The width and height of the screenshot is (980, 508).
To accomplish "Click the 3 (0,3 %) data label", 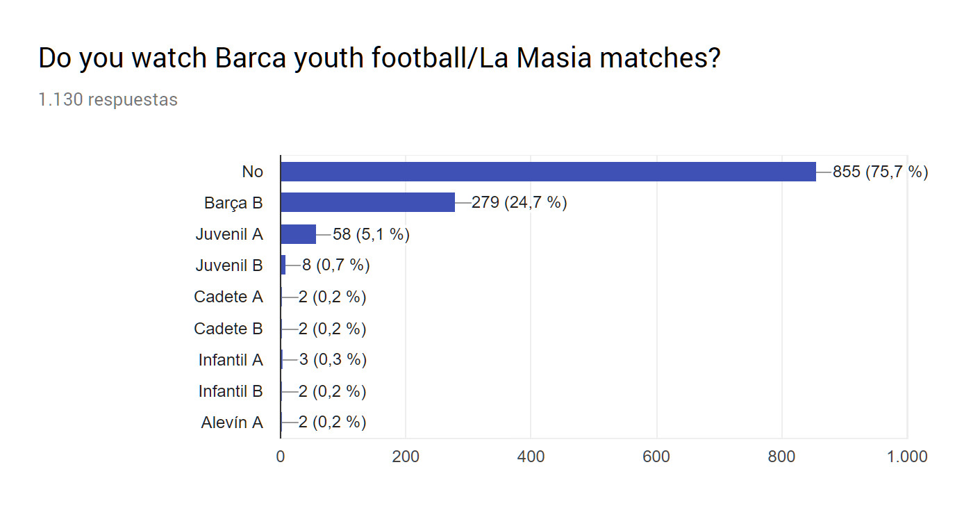I will coord(333,360).
